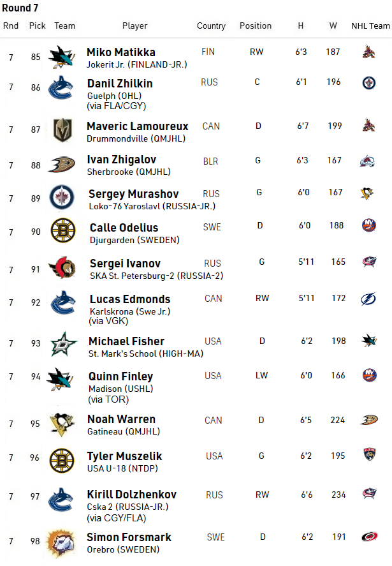Click the Florida Panthers logo in Tyler Muszelik's row
The height and width of the screenshot is (566, 392).
pos(370,456)
